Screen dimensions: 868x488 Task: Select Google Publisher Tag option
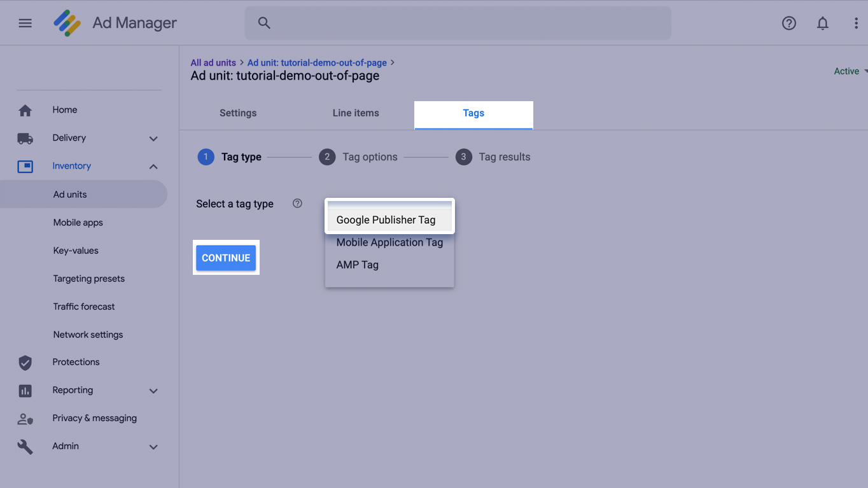point(389,220)
